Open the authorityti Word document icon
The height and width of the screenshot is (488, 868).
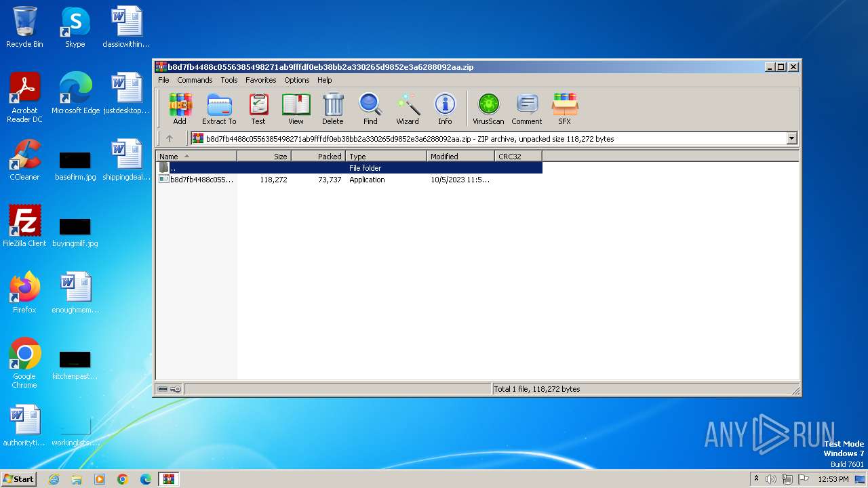(24, 426)
